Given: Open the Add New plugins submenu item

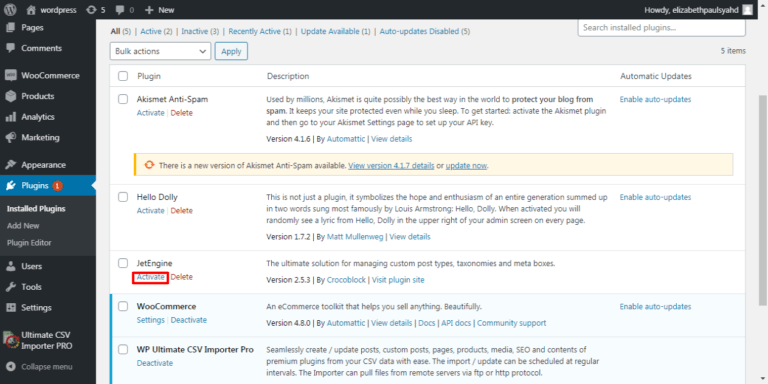Looking at the screenshot, I should click(x=23, y=226).
